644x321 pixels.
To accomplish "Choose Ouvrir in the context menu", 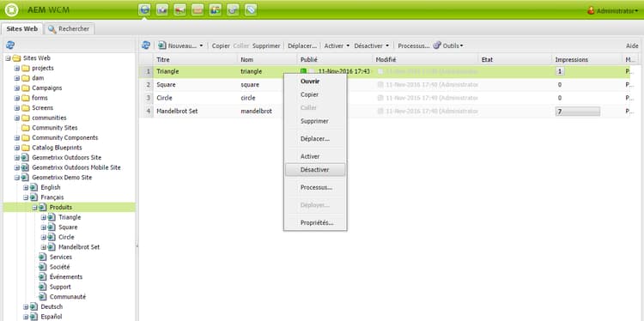I will click(315, 82).
